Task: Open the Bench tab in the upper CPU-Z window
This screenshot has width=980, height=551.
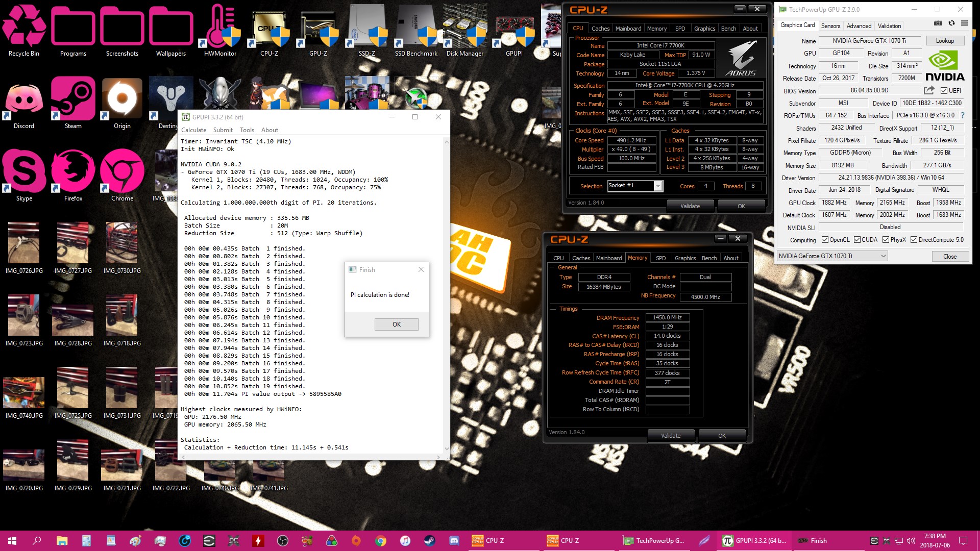Action: click(x=728, y=29)
